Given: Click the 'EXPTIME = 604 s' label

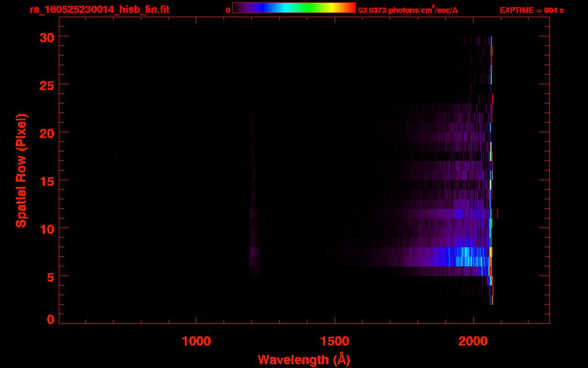Looking at the screenshot, I should pyautogui.click(x=531, y=10).
